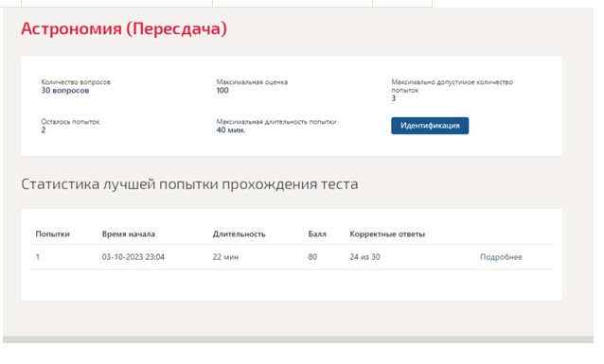Open the Подробнее link for attempt 1

(501, 257)
